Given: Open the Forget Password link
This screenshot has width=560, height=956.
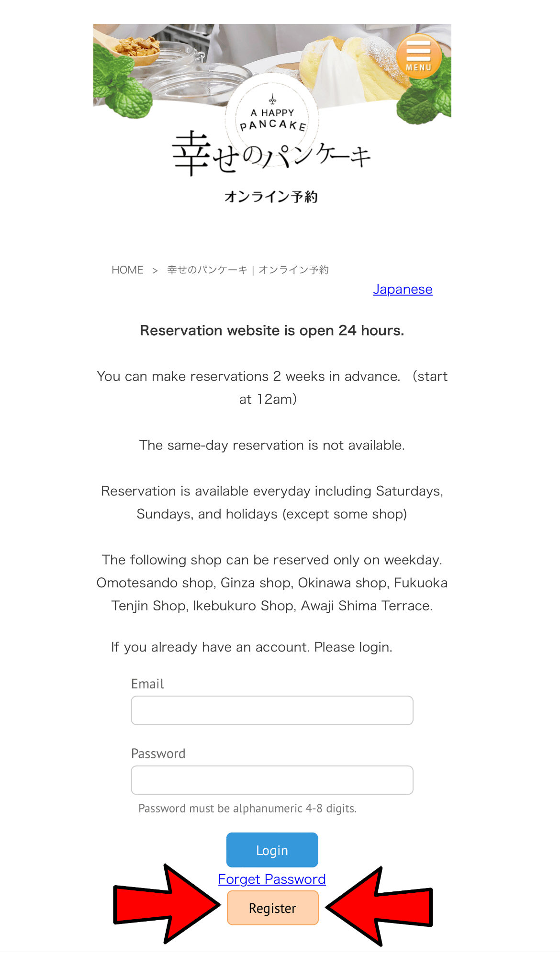Looking at the screenshot, I should tap(272, 879).
